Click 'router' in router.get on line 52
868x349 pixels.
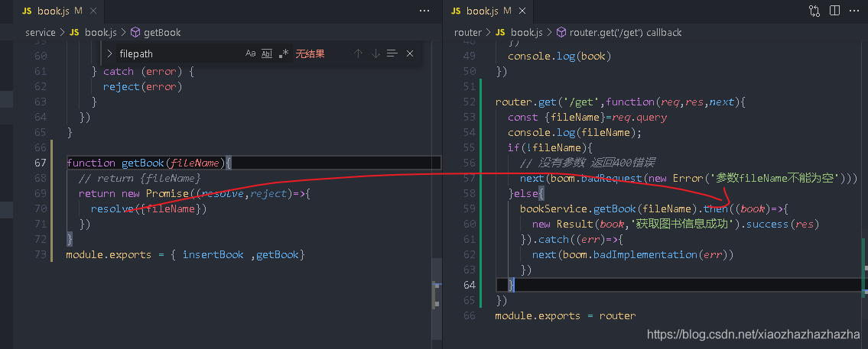coord(514,102)
